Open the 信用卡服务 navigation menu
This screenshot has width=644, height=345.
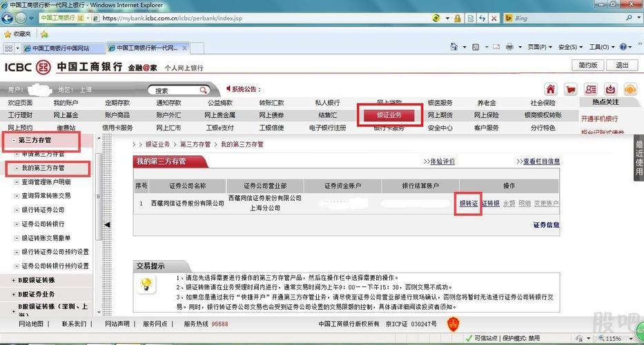[117, 128]
